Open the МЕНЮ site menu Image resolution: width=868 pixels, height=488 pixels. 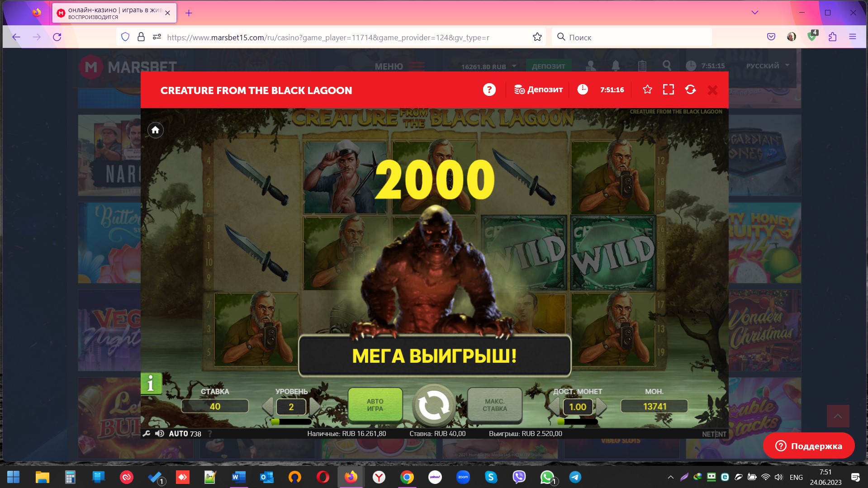point(399,66)
